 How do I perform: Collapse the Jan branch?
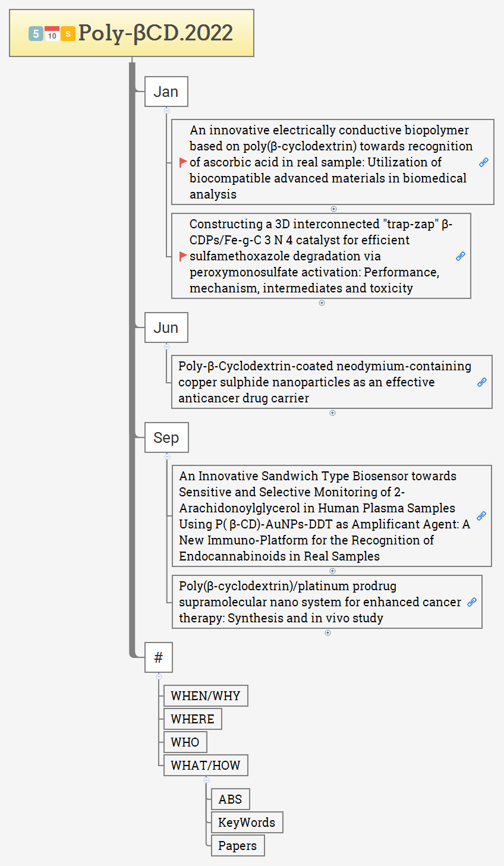166,111
